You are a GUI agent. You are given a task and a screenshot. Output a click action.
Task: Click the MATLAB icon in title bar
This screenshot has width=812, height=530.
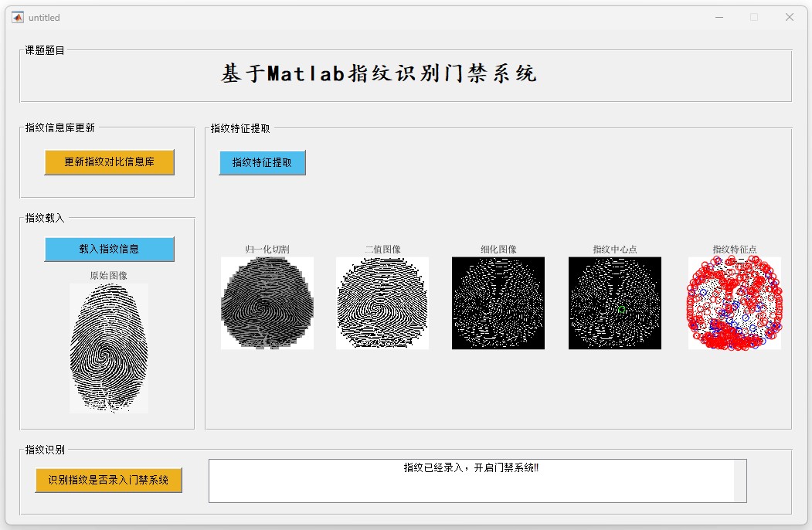pos(18,18)
